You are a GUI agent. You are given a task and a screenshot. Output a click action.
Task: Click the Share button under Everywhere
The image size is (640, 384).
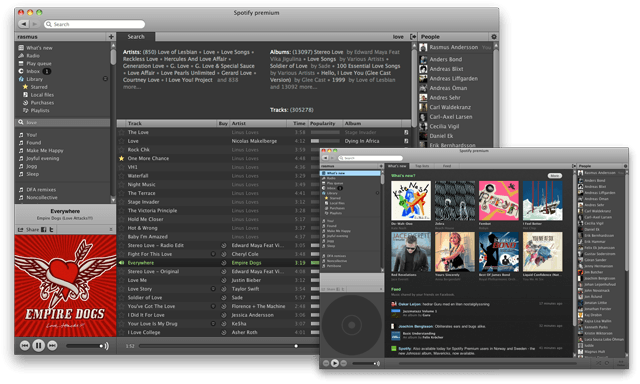(x=29, y=230)
